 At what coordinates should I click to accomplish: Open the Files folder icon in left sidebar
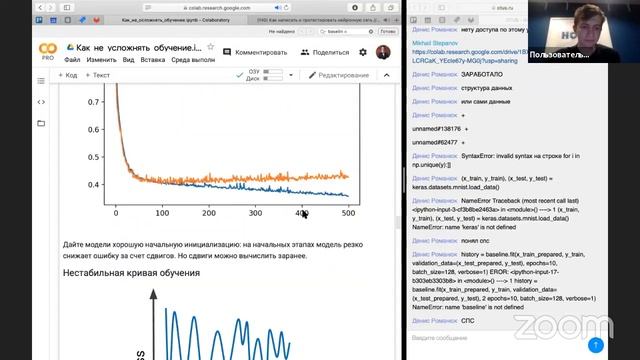(41, 123)
